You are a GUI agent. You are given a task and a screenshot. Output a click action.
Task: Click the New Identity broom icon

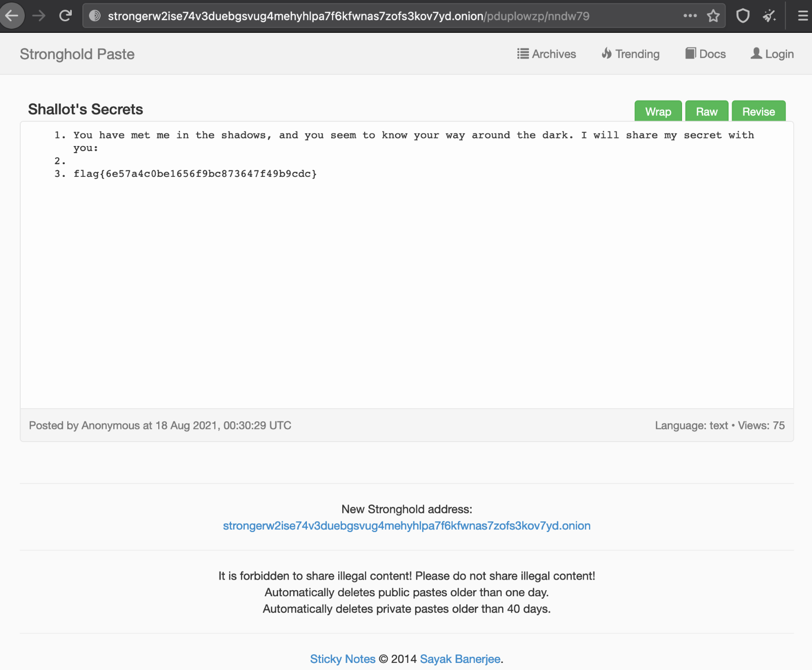click(x=769, y=16)
